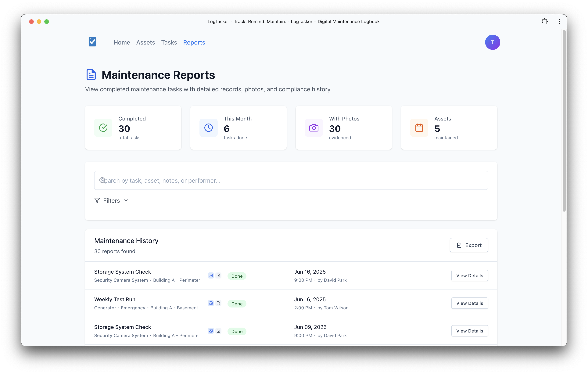Viewport: 588px width, 374px height.
Task: Click the vertical page scrollbar
Action: pos(564,121)
